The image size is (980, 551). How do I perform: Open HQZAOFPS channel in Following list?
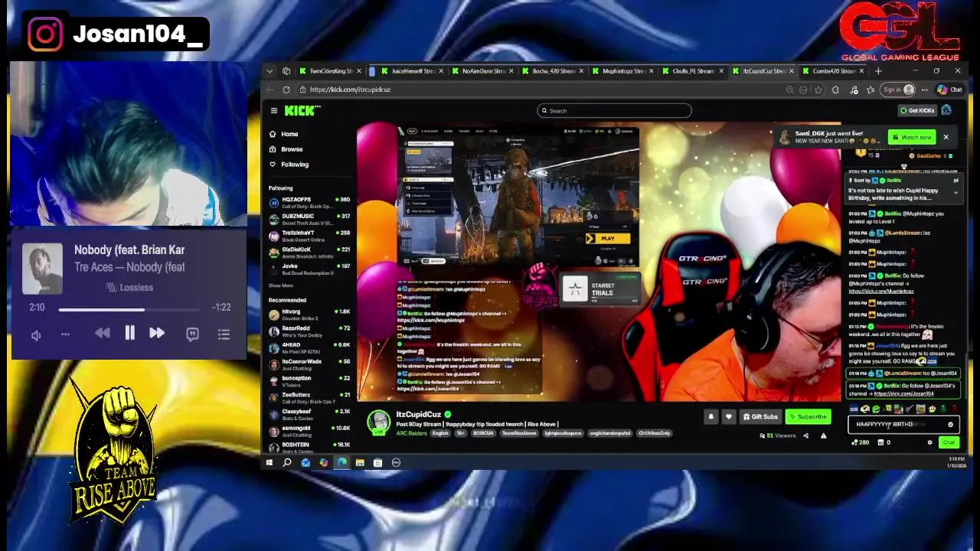click(x=309, y=203)
